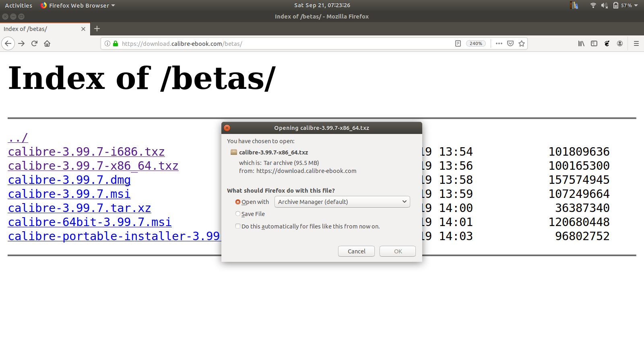Download calibre-3.99.7.tar.xz

[80, 208]
